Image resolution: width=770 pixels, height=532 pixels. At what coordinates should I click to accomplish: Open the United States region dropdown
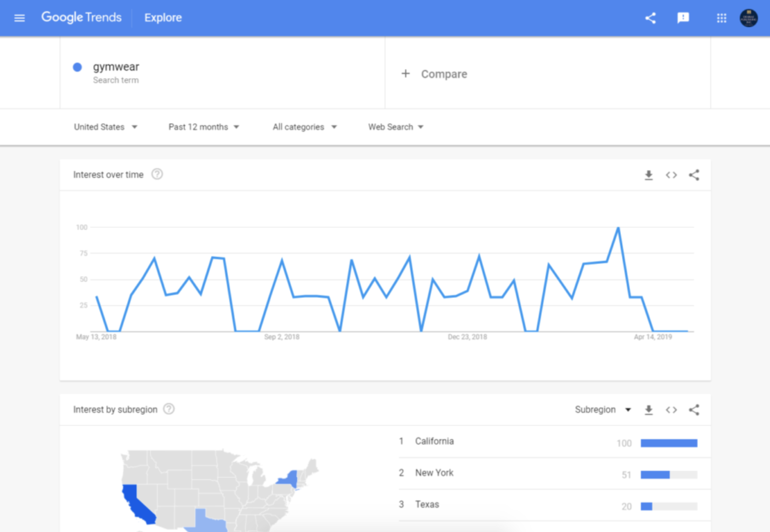click(x=105, y=127)
